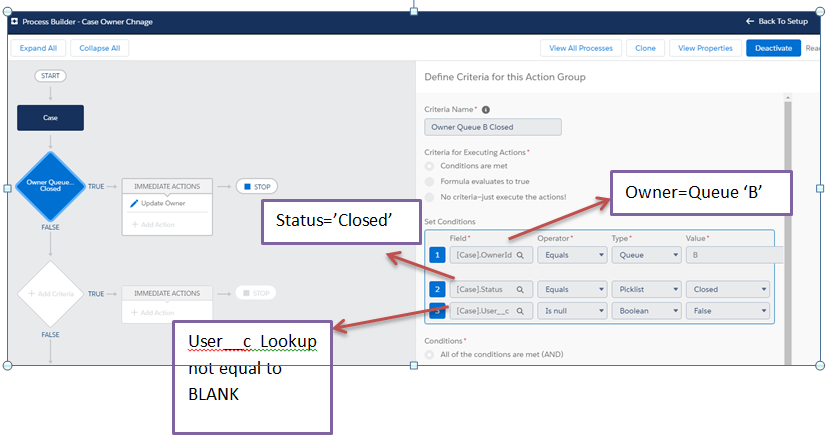
Task: Click the Back To Setup arrow icon
Action: point(750,21)
